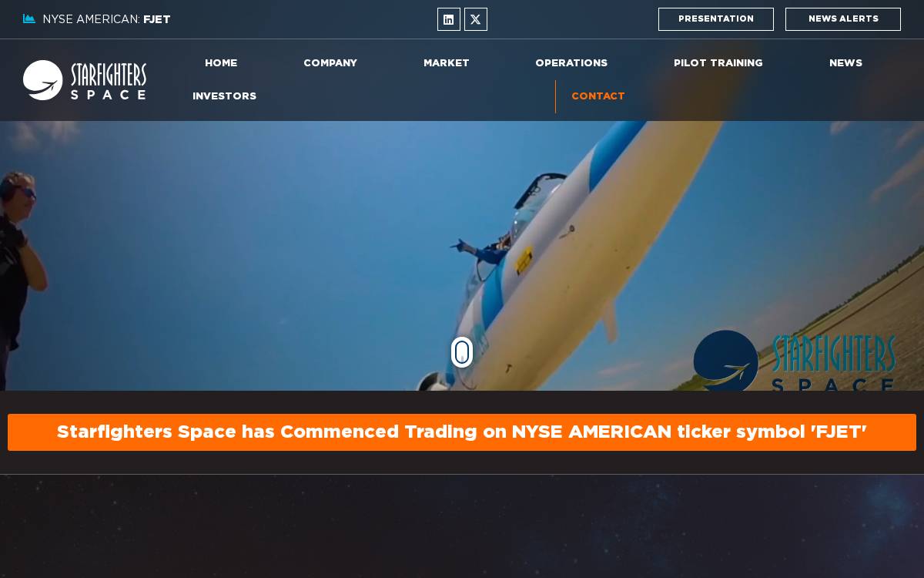Click the Starfighters Space logo in hero image
Image resolution: width=924 pixels, height=578 pixels.
click(795, 361)
